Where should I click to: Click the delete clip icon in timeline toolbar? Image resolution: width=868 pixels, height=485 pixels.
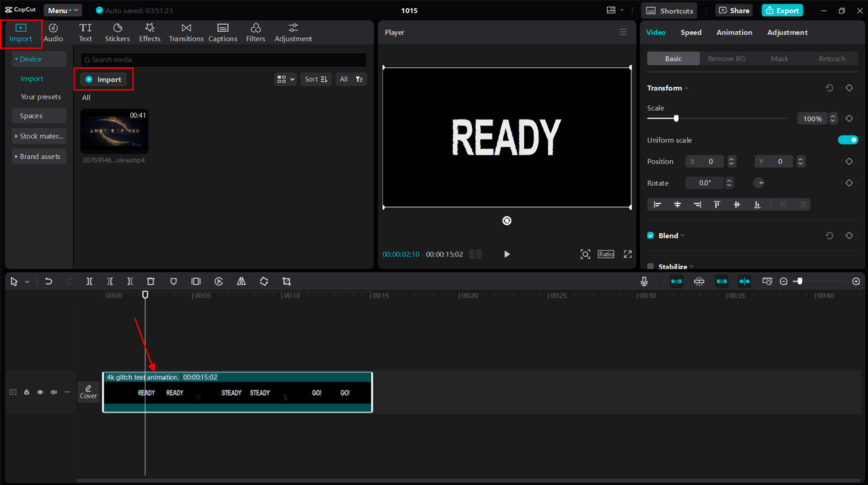pyautogui.click(x=151, y=282)
